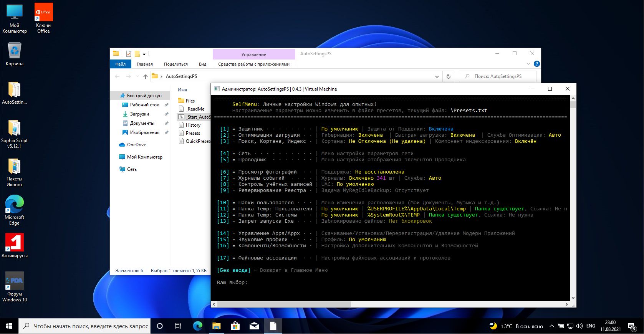Click the Explorer help question mark icon
The height and width of the screenshot is (334, 644).
[x=537, y=64]
